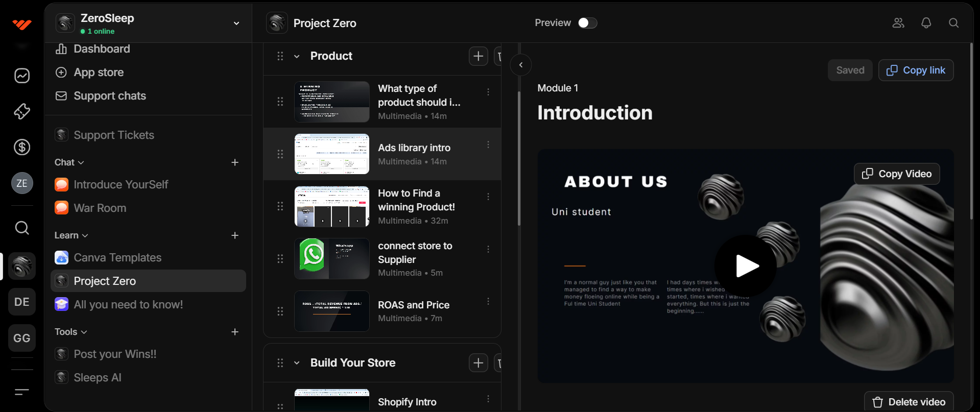980x412 pixels.
Task: Click the Copy Video button
Action: [x=897, y=174]
